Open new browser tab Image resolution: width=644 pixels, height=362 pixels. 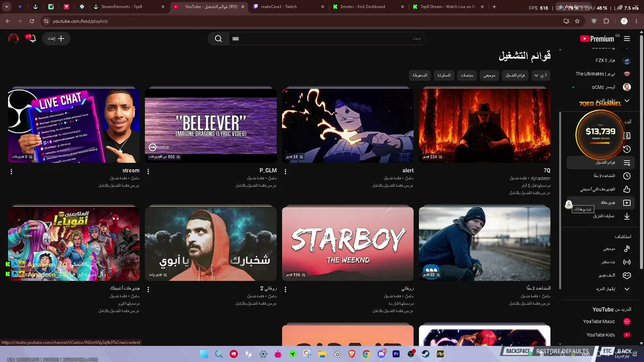[494, 7]
